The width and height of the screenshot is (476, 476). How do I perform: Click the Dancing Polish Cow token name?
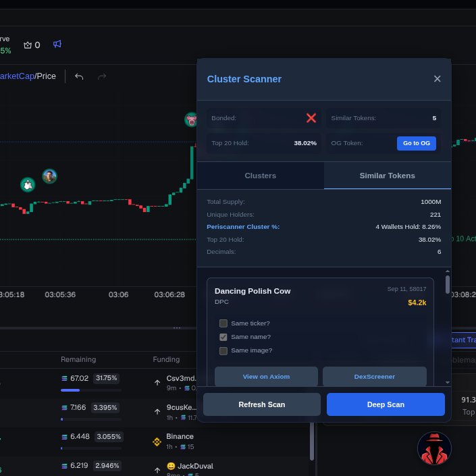pos(253,291)
